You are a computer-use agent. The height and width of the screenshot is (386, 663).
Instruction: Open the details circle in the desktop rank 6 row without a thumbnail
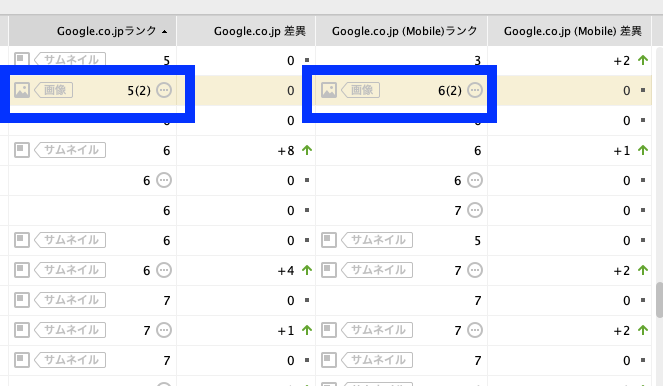164,180
